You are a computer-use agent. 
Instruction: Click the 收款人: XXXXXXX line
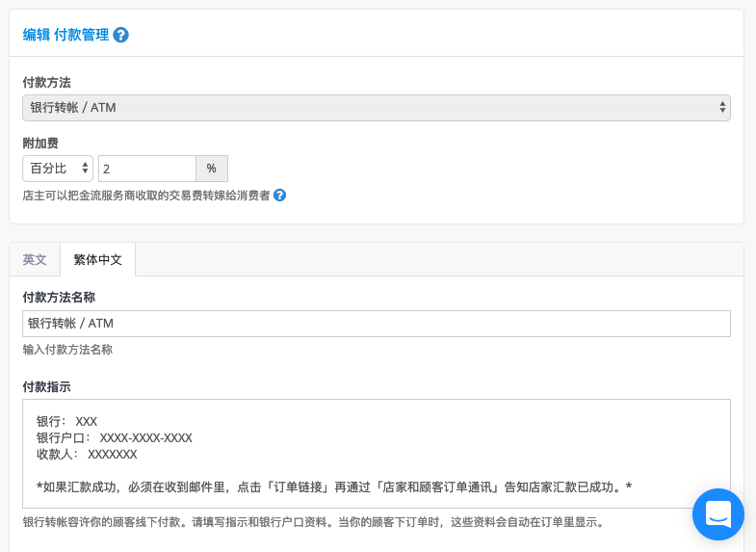pyautogui.click(x=87, y=454)
